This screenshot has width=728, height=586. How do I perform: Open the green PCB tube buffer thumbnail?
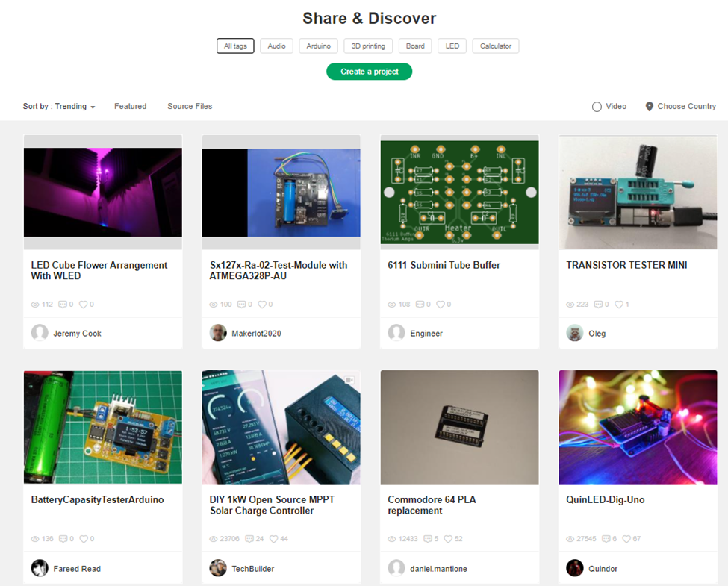coord(460,193)
